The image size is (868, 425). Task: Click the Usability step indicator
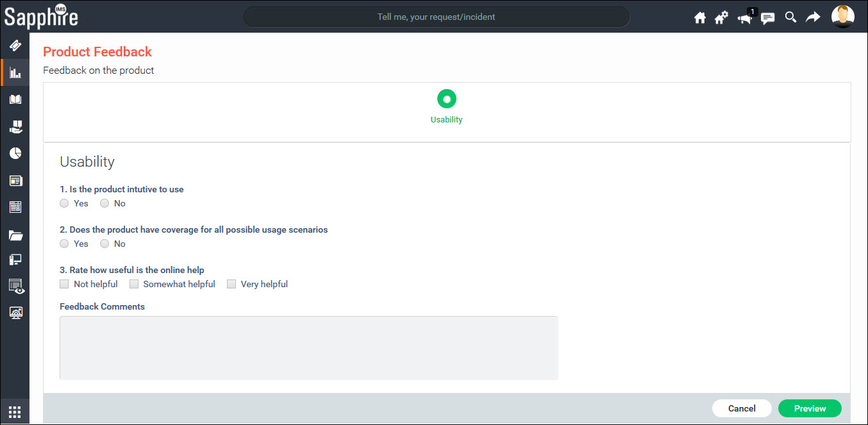(x=446, y=99)
